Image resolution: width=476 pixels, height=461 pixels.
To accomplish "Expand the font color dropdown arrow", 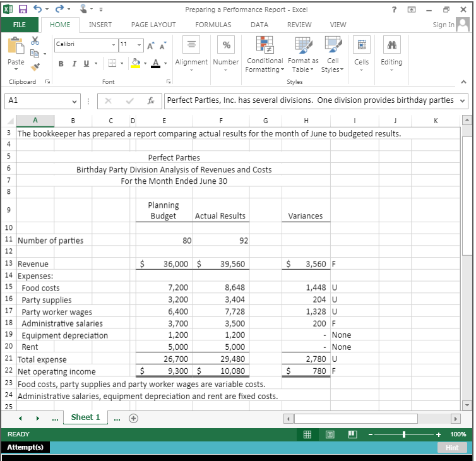I will (165, 64).
